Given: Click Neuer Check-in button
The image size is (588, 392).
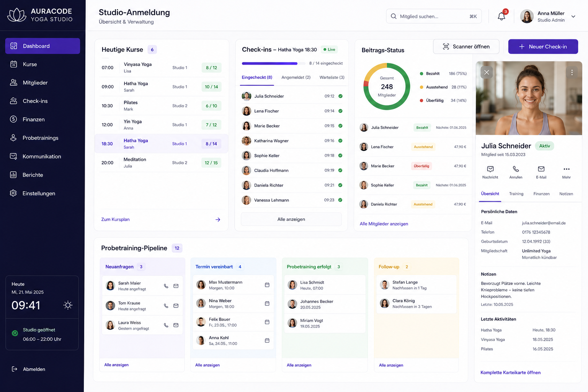Looking at the screenshot, I should click(543, 47).
